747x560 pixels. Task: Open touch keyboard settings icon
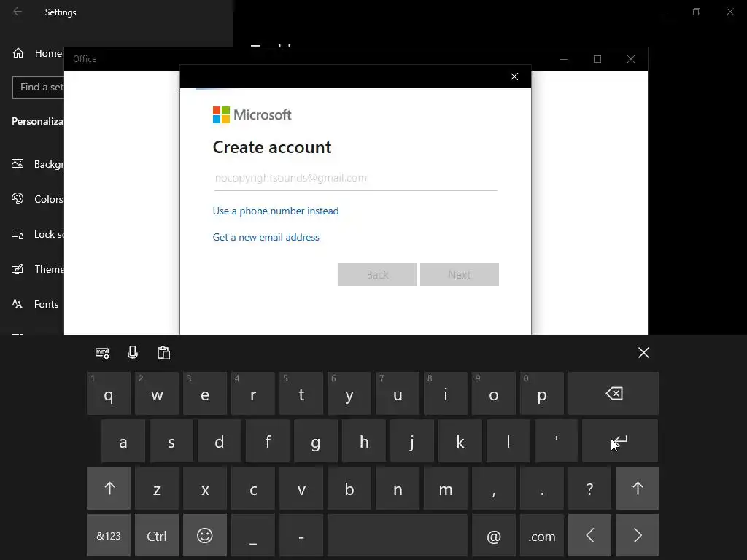click(x=102, y=353)
